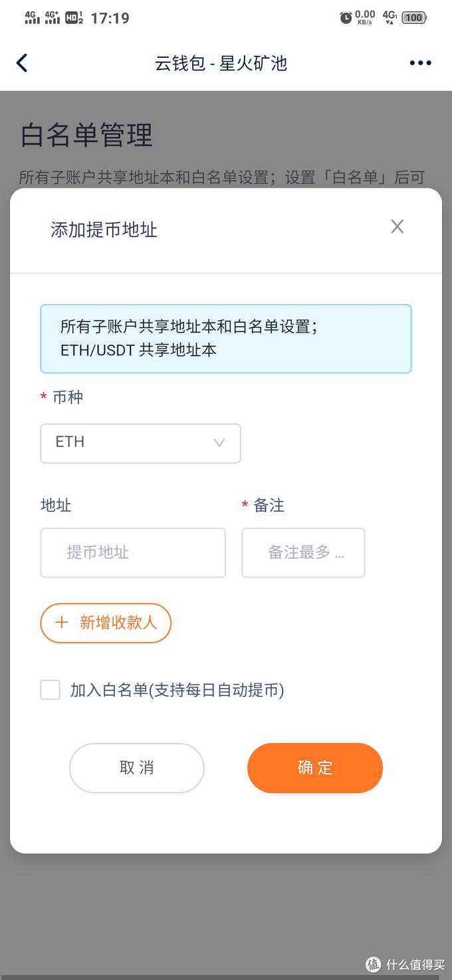Screen dimensions: 452x980
Task: Click the 备注 remark input field
Action: (303, 552)
